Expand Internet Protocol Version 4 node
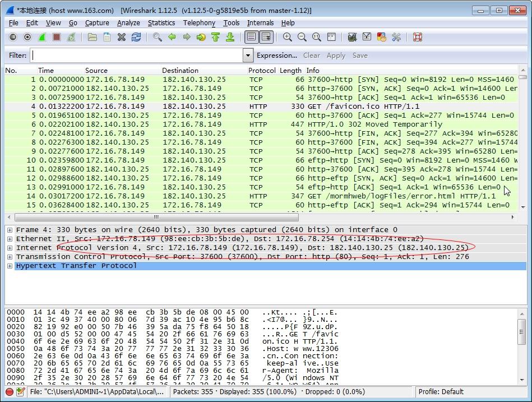The width and height of the screenshot is (532, 402). pos(10,248)
